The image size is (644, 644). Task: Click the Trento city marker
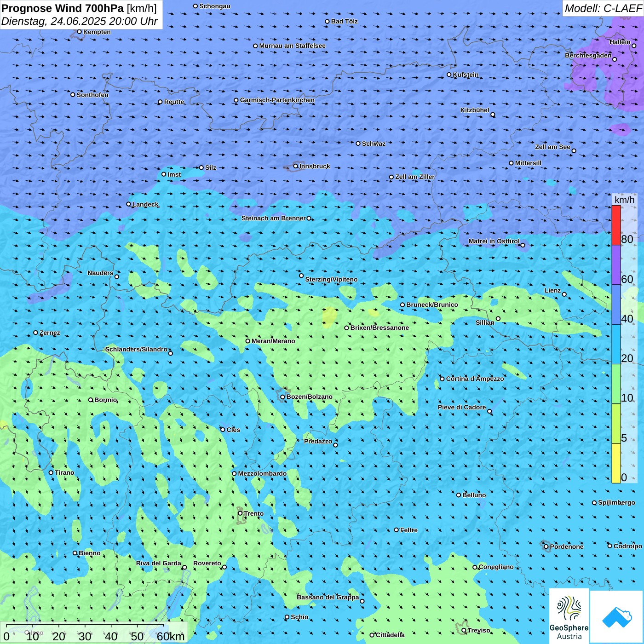[x=240, y=513]
